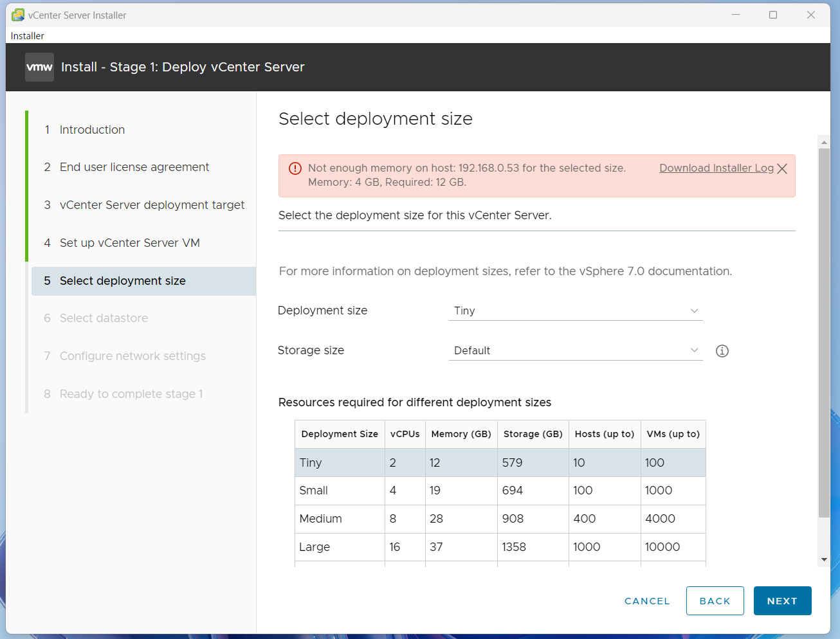Click the scroll down arrow on scrollbar
The image size is (840, 639).
coord(824,560)
